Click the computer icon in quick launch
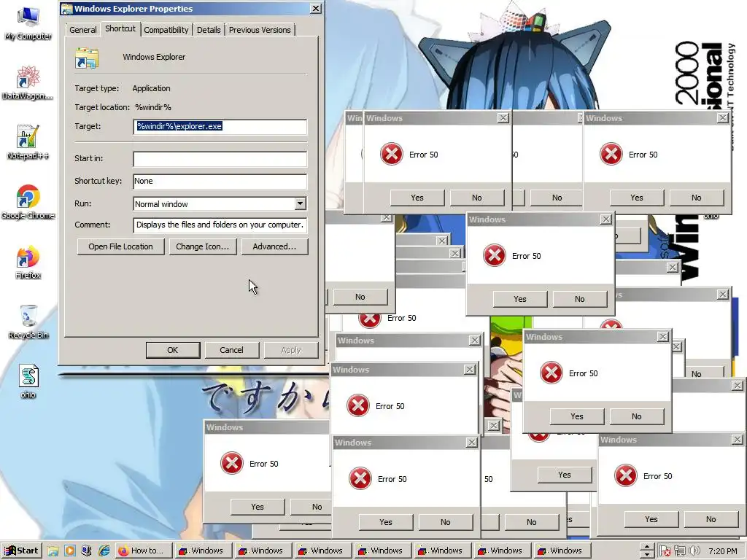This screenshot has width=747, height=560. click(x=86, y=551)
